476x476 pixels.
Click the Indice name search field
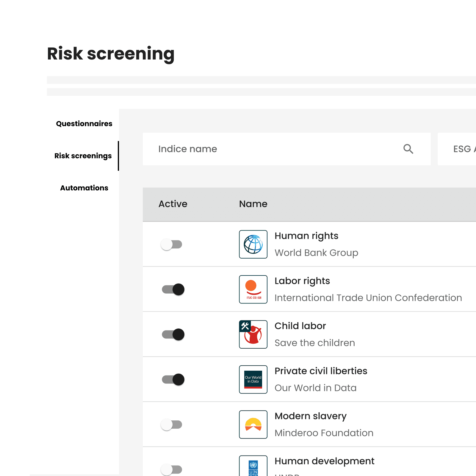coord(238,149)
